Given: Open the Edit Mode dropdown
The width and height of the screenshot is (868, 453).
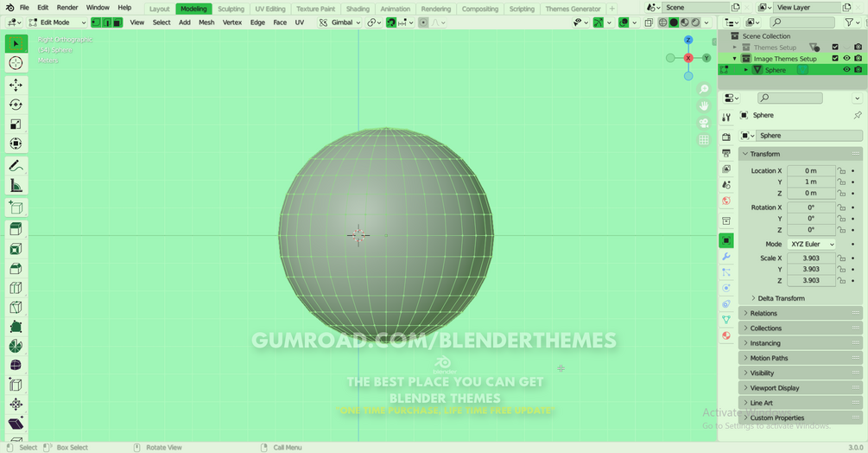Looking at the screenshot, I should click(57, 22).
